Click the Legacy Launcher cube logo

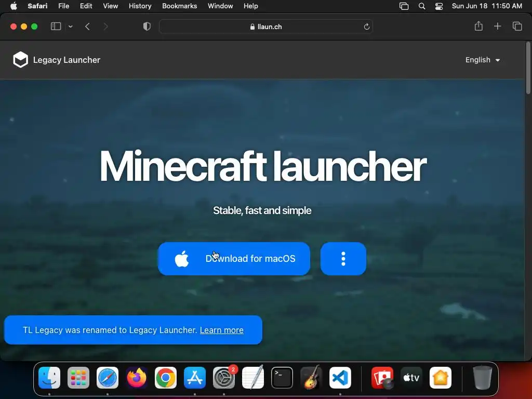(x=20, y=60)
